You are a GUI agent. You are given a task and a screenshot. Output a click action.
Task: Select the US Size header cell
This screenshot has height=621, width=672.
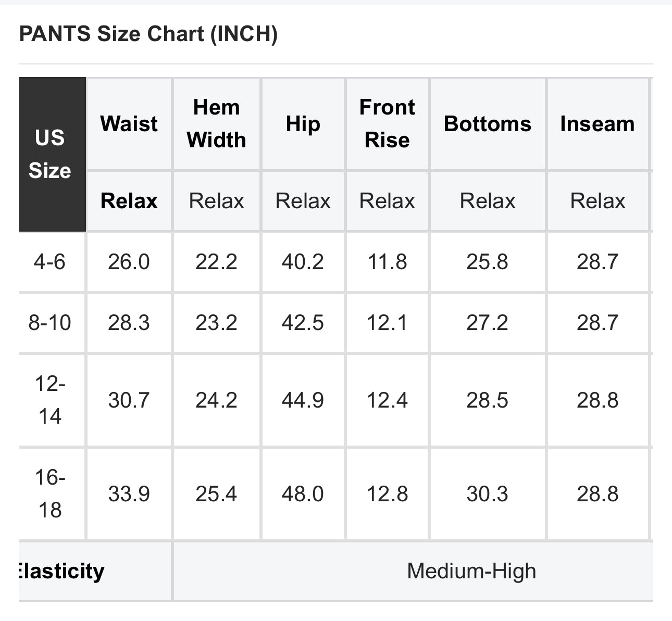point(52,154)
